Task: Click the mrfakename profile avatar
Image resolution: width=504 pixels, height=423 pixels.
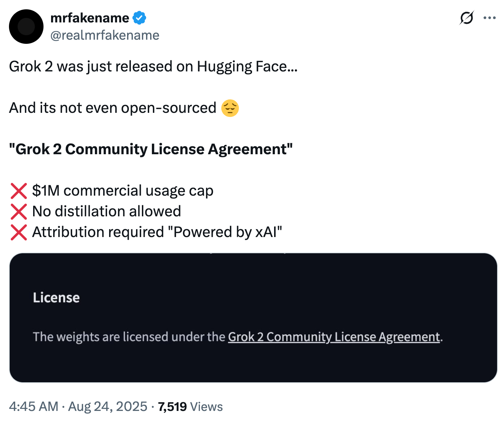Action: tap(26, 27)
